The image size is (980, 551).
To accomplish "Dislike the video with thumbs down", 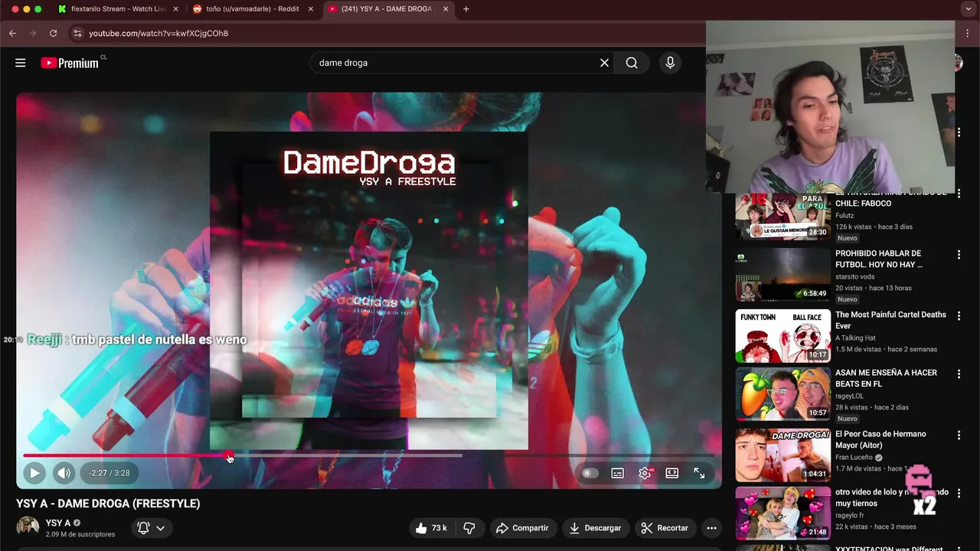I will pos(469,528).
